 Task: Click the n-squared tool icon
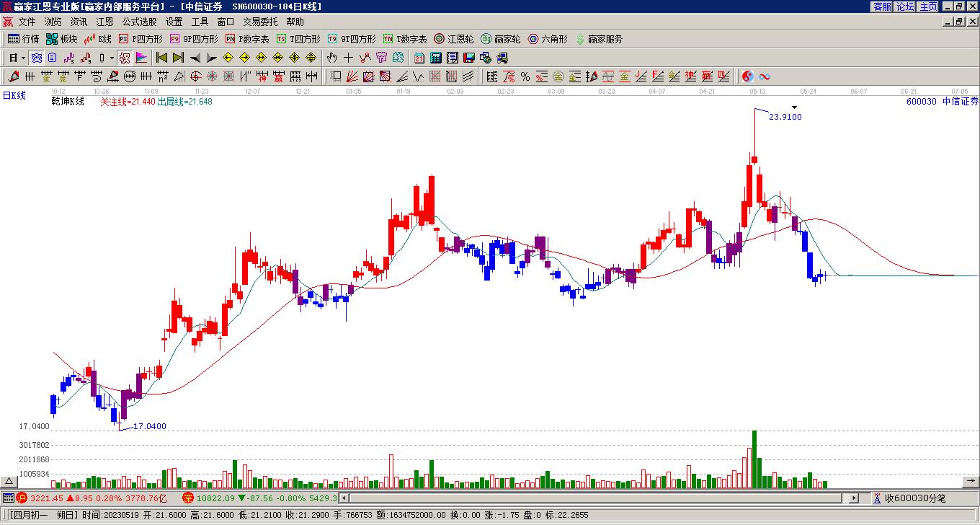point(163,76)
